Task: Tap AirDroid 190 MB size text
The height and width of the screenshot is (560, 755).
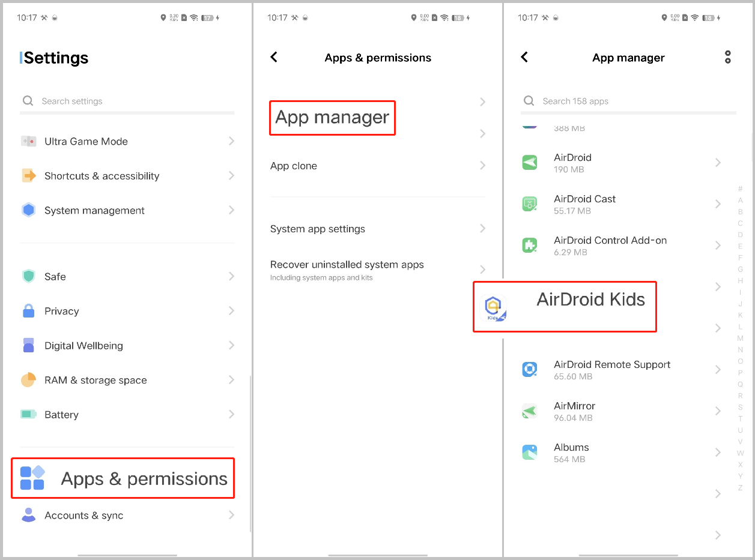Action: coord(569,169)
